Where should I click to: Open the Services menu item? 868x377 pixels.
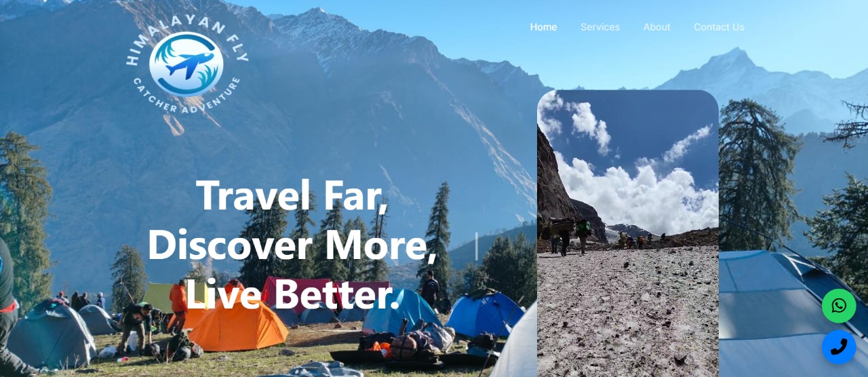(x=600, y=27)
